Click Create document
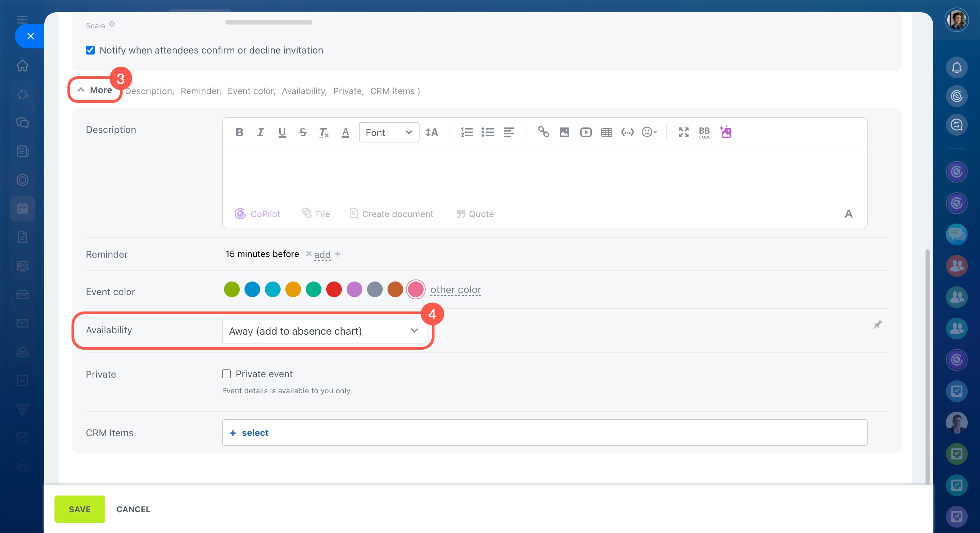 point(391,214)
